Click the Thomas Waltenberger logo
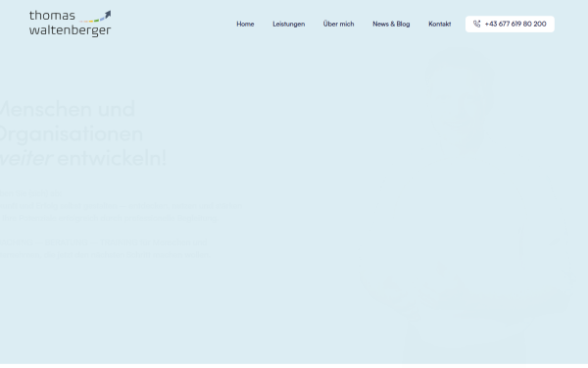This screenshot has height=368, width=588. 71,24
